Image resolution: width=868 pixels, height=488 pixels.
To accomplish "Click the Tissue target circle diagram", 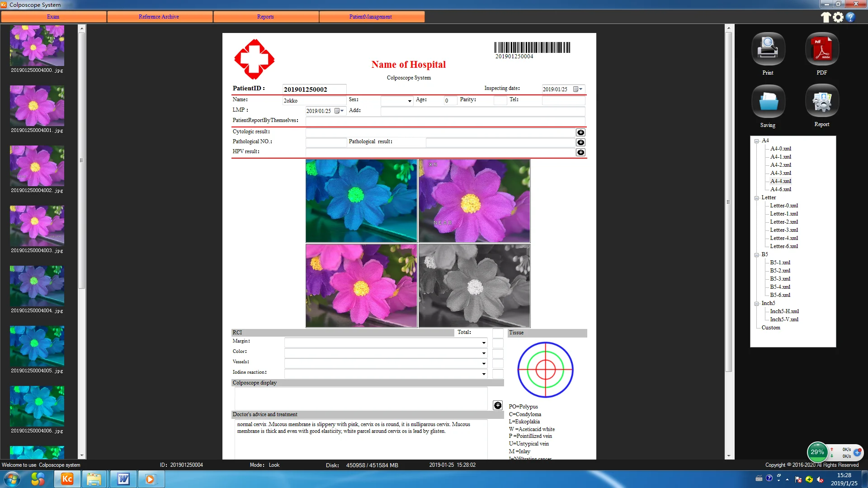I will coord(545,370).
